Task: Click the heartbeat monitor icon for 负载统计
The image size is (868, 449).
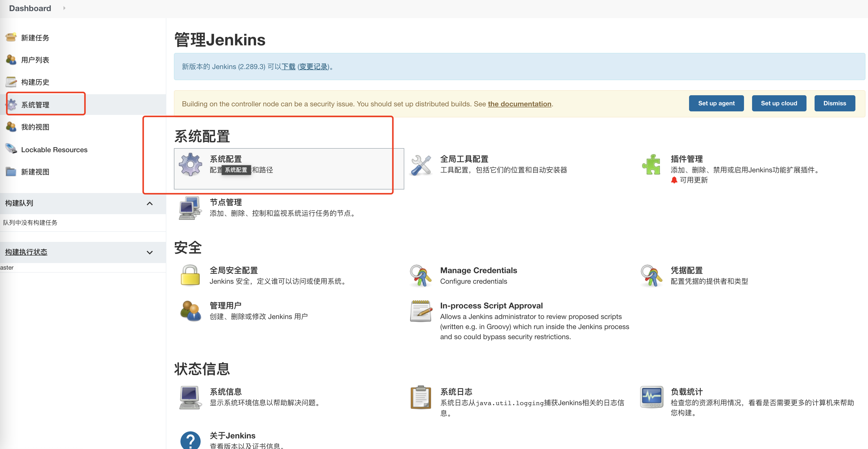Action: pos(651,397)
